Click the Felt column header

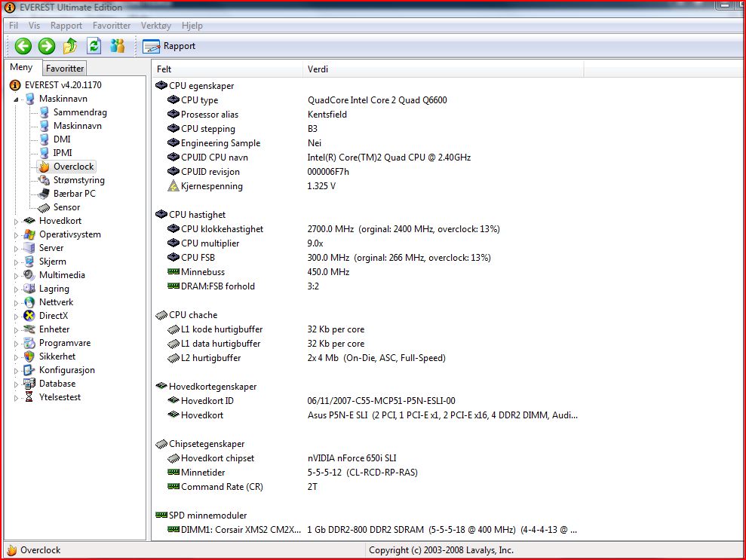[227, 69]
